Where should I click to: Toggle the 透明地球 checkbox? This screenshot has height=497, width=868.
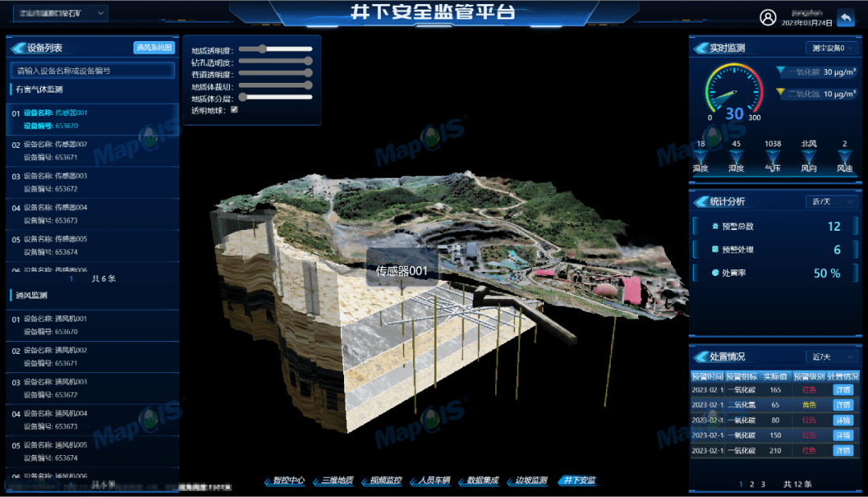tap(235, 110)
